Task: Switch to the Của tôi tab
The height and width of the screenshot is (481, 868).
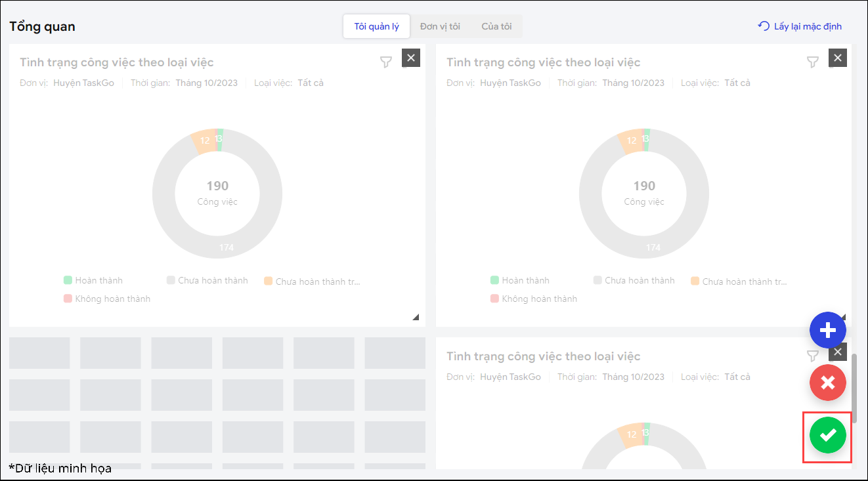Action: coord(496,26)
